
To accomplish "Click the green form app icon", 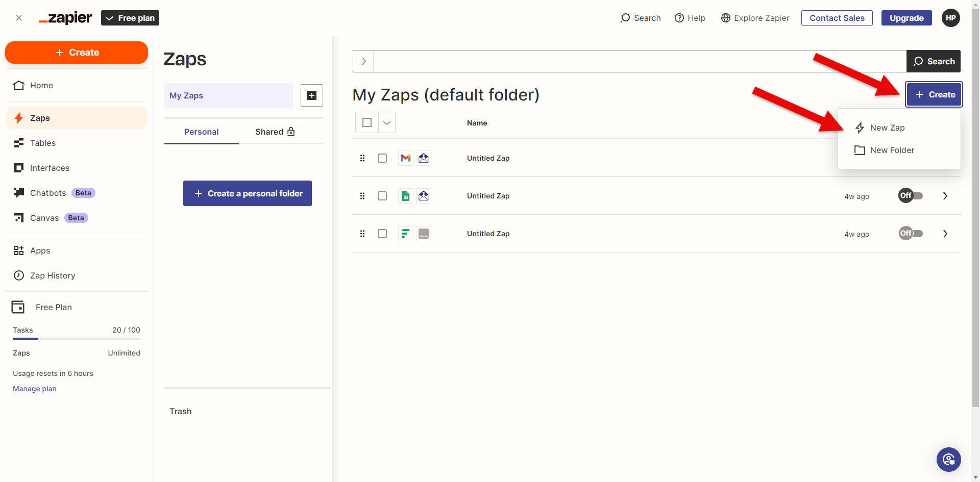I will click(x=406, y=234).
